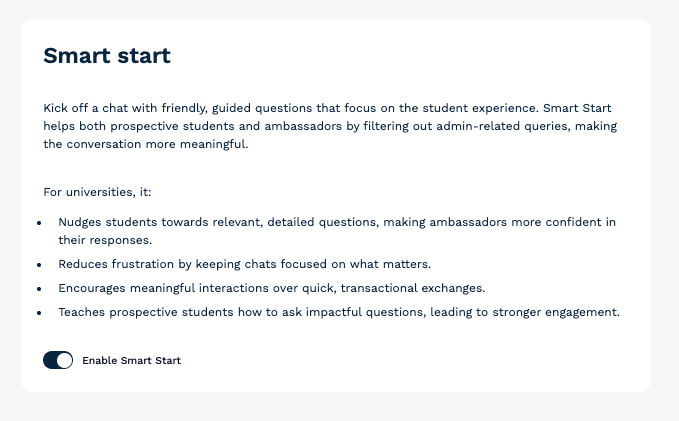This screenshot has width=679, height=421.
Task: Click the "For universities, it:" text
Action: [x=97, y=192]
